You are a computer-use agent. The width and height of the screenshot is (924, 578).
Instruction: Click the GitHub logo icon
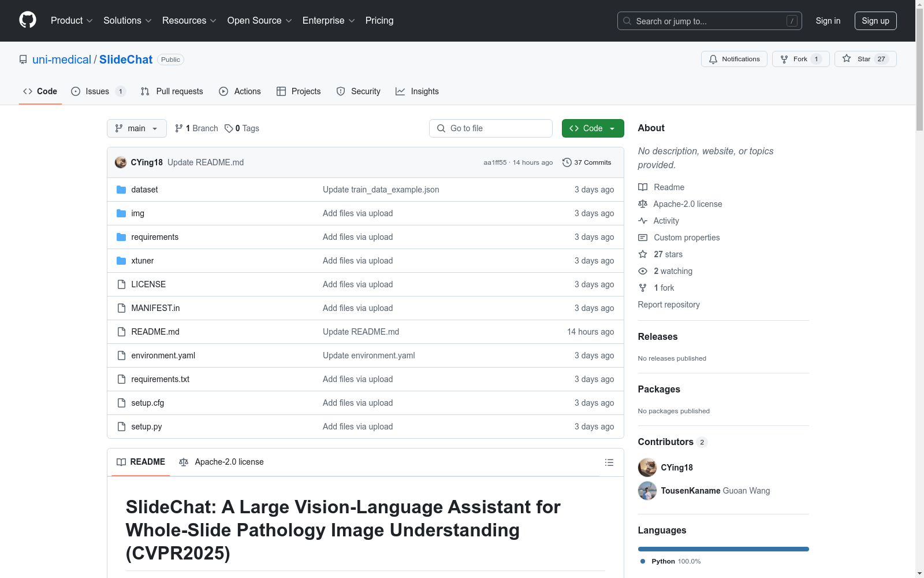(x=28, y=20)
